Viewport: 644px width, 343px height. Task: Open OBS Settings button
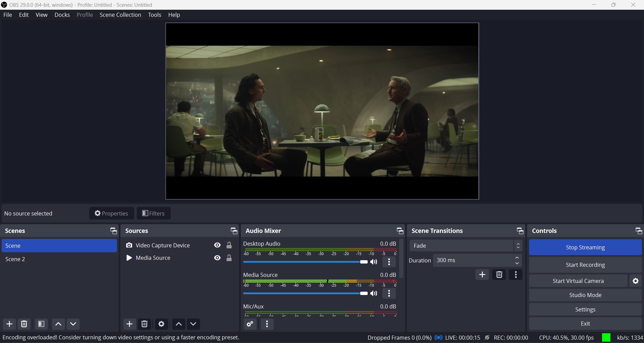tap(585, 309)
